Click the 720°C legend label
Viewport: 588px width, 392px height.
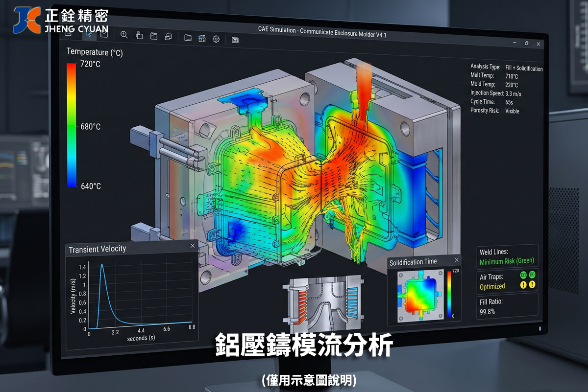[x=90, y=64]
